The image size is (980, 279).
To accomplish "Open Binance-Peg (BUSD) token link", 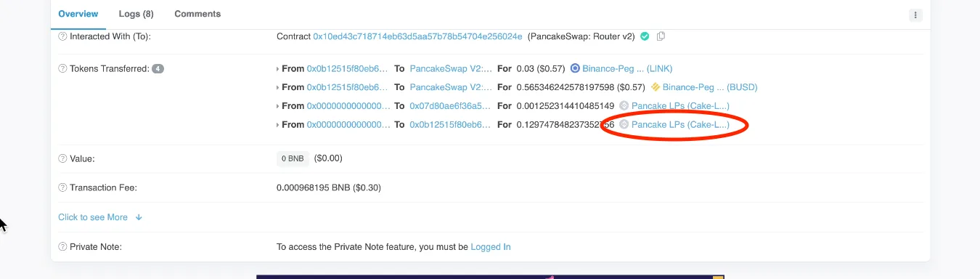I will [x=710, y=87].
